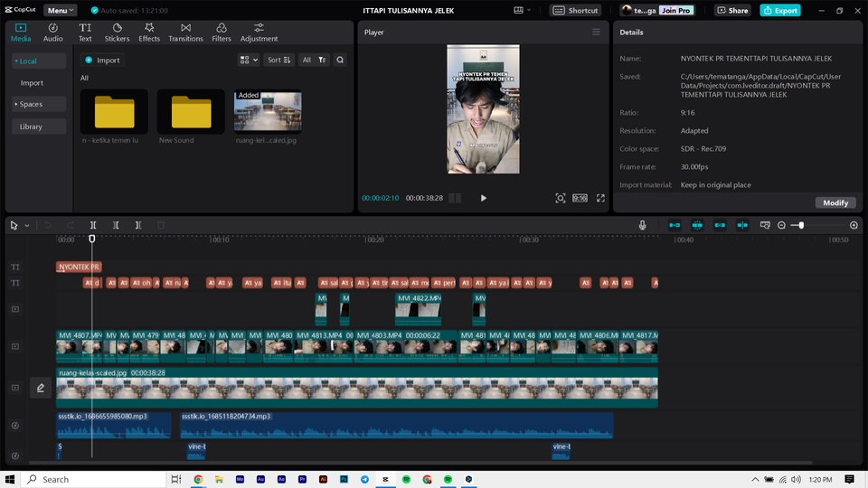Open the New Sound folder

[x=191, y=112]
